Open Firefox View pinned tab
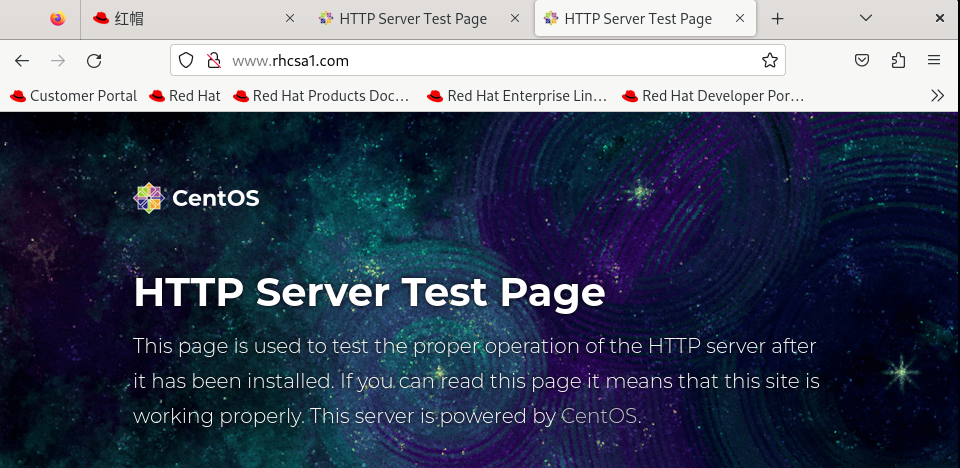The width and height of the screenshot is (960, 468). pos(58,19)
